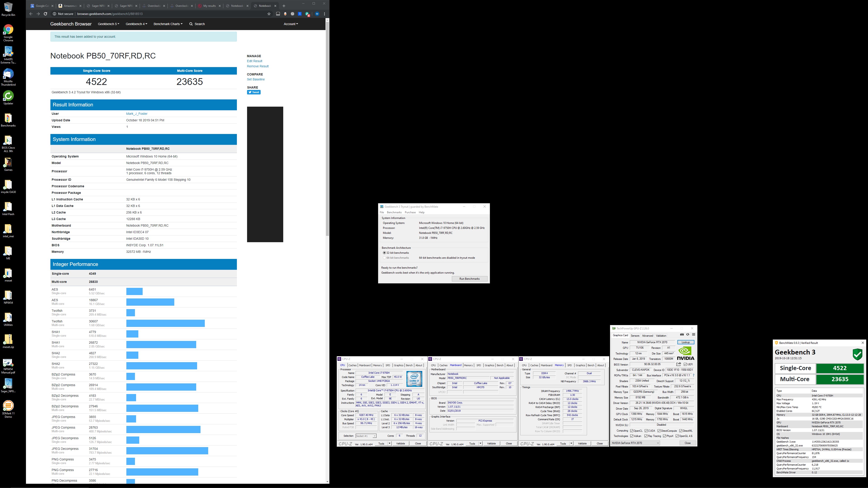Image resolution: width=868 pixels, height=488 pixels.
Task: Switch to the My results Chrome tab
Action: [209, 6]
